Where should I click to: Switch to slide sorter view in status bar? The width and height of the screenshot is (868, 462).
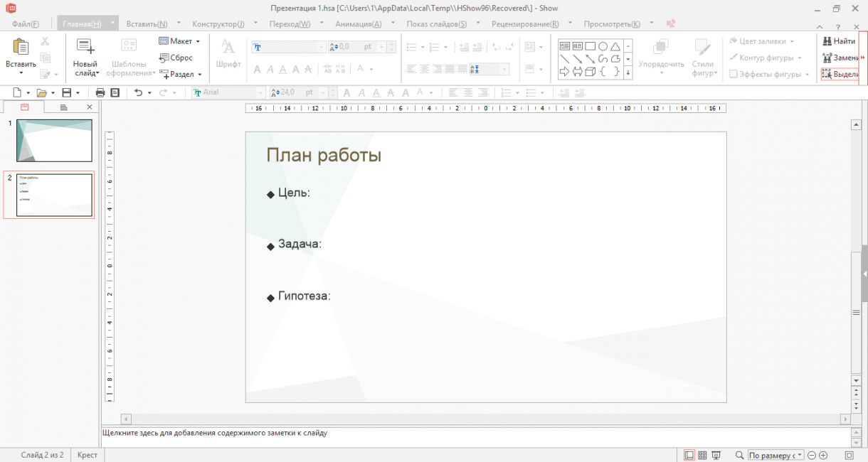tap(702, 455)
